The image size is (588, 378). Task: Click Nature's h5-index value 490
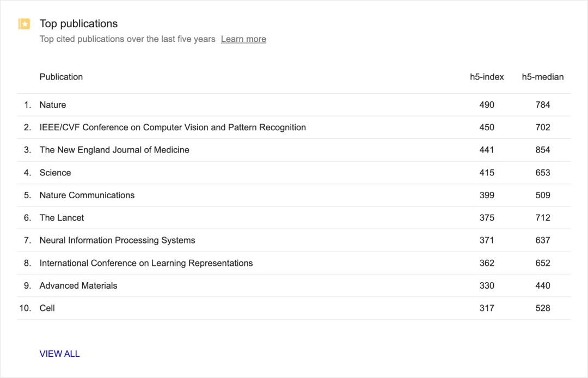(x=487, y=105)
